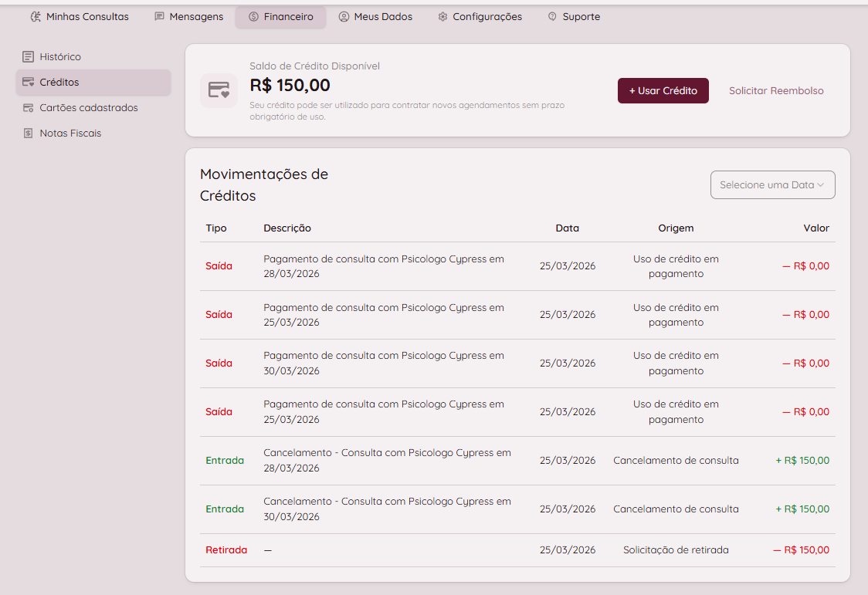868x595 pixels.
Task: Click the Histórico document icon in sidebar
Action: 29,56
